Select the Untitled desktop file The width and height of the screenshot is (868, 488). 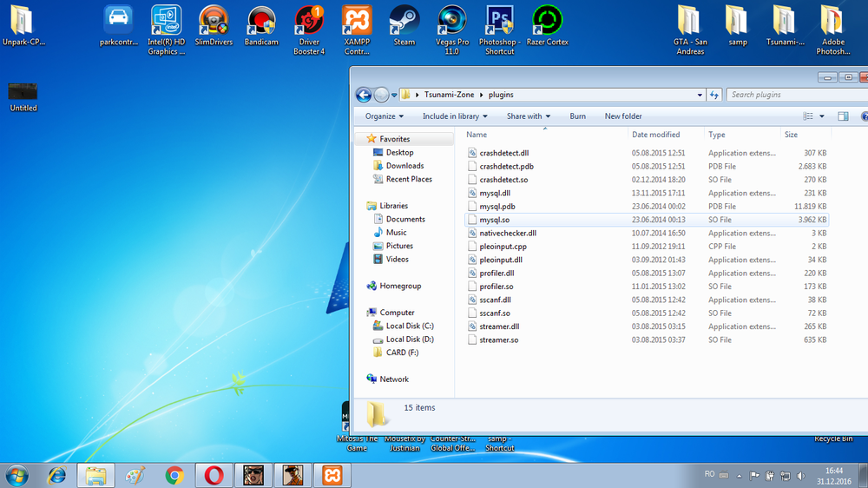pos(23,97)
